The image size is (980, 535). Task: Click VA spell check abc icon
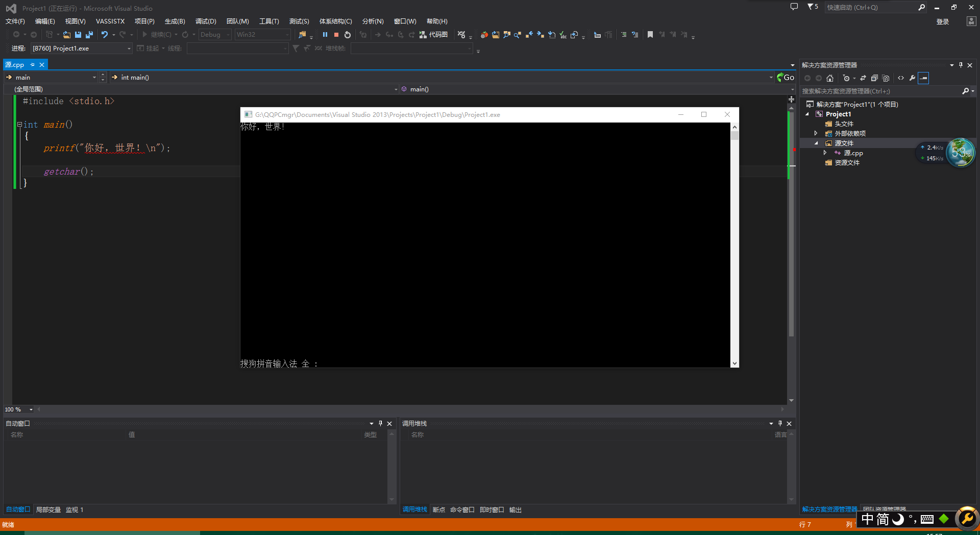point(563,35)
